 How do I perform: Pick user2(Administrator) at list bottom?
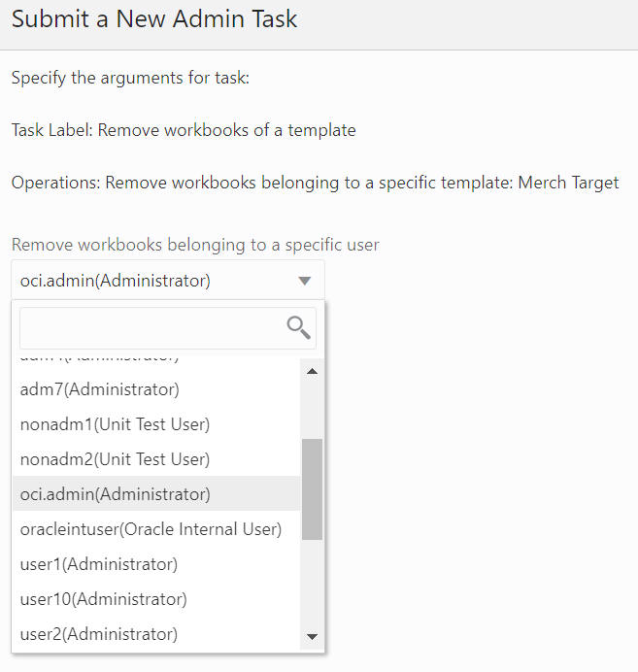tap(156, 634)
